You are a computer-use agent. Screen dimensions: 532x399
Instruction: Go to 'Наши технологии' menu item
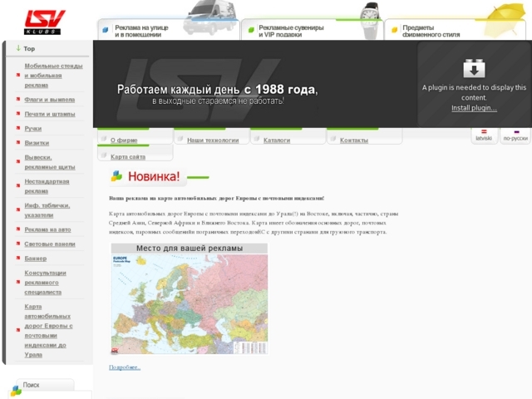212,140
